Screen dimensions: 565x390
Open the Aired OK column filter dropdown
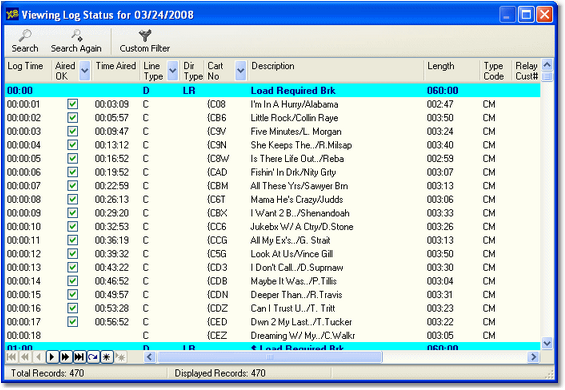(85, 71)
